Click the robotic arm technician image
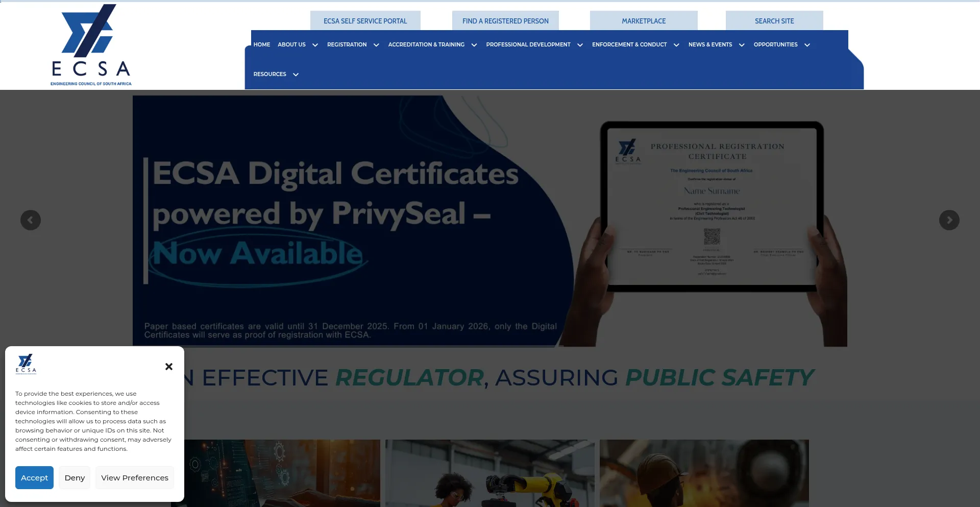980x507 pixels. pyautogui.click(x=490, y=473)
